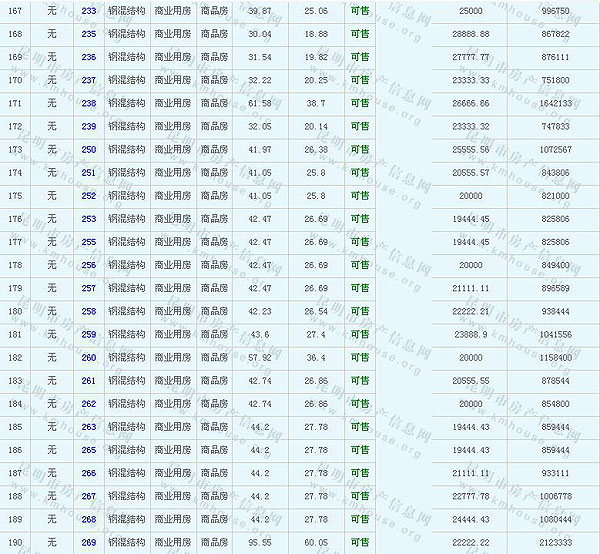Click room number 260 link
The width and height of the screenshot is (600, 554).
89,358
